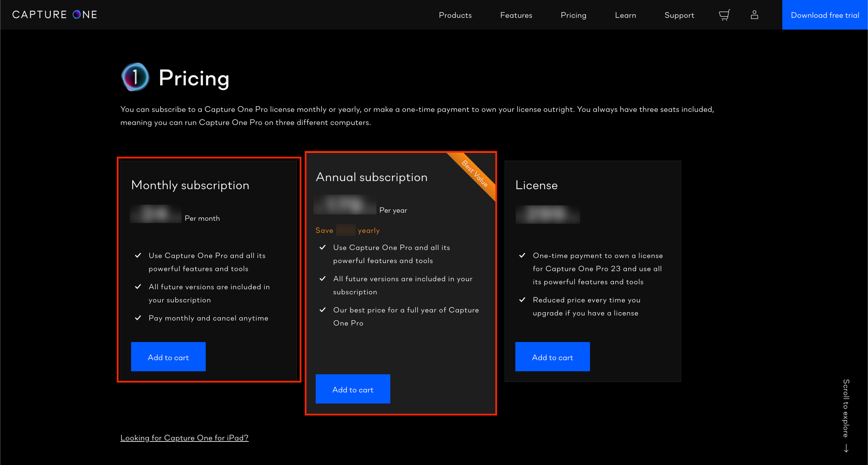Click checkmark beside 'Pay monthly and cancel anytime'
868x465 pixels.
coord(138,318)
